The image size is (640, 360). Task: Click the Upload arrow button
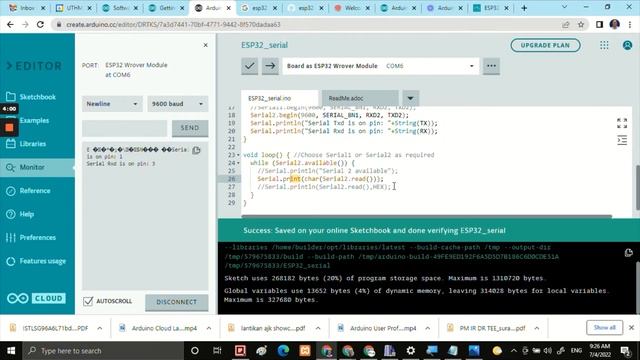point(270,66)
